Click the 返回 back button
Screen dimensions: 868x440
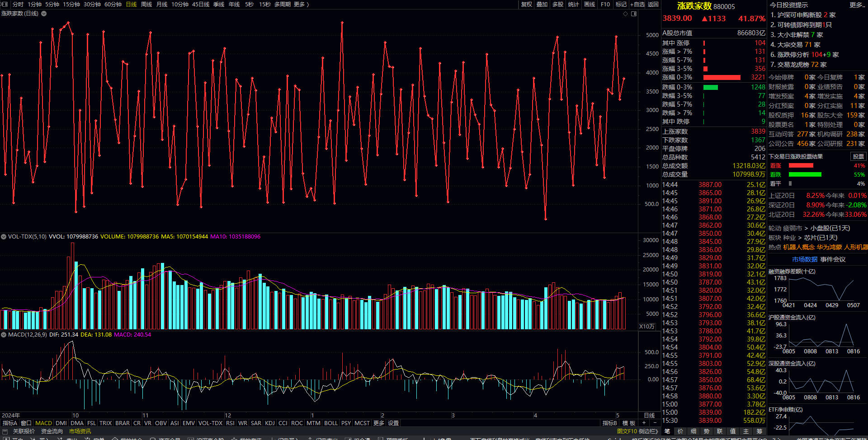tap(653, 4)
